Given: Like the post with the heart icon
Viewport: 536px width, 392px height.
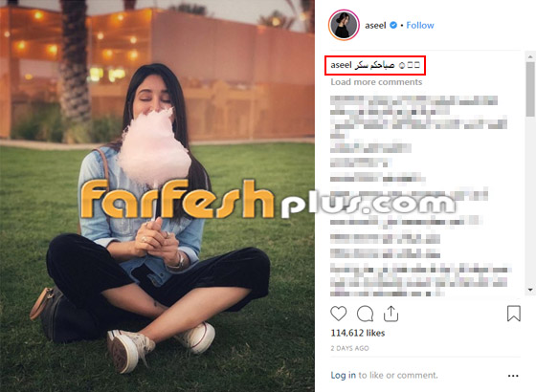Looking at the screenshot, I should pyautogui.click(x=339, y=314).
